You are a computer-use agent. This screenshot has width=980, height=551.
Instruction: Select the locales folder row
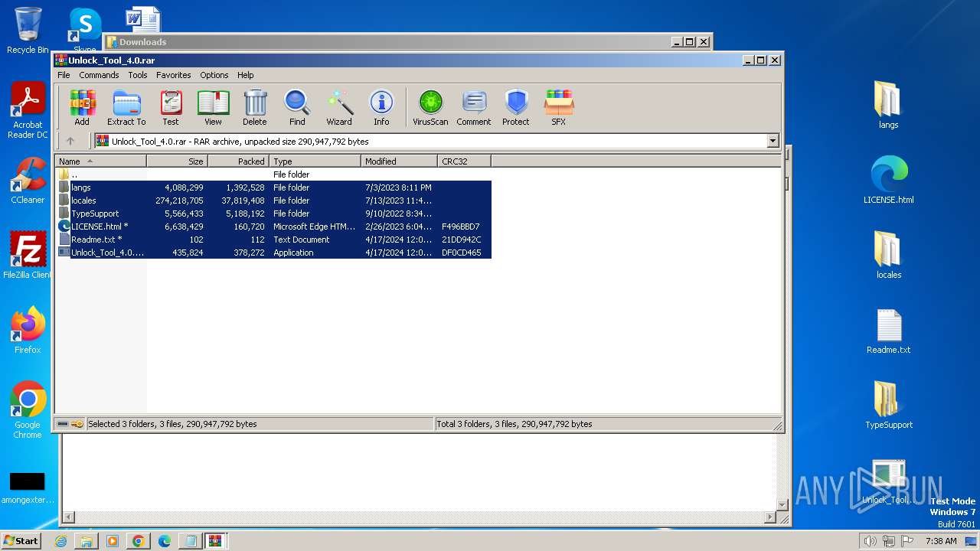point(274,201)
